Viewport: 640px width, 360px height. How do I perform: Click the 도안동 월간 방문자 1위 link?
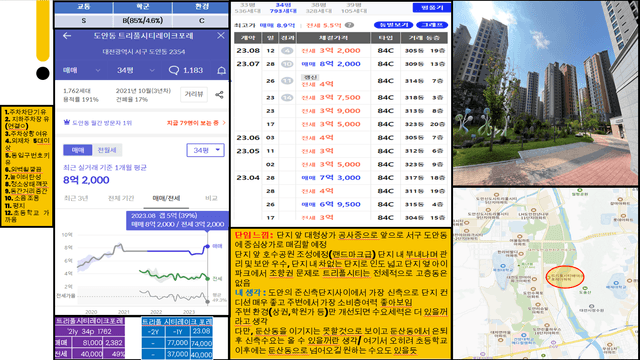point(102,122)
